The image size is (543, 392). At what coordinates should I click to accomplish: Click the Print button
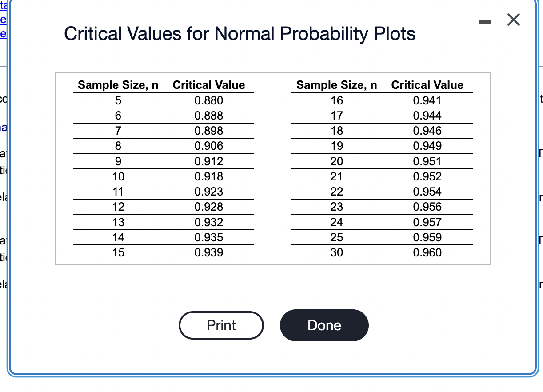pos(221,325)
